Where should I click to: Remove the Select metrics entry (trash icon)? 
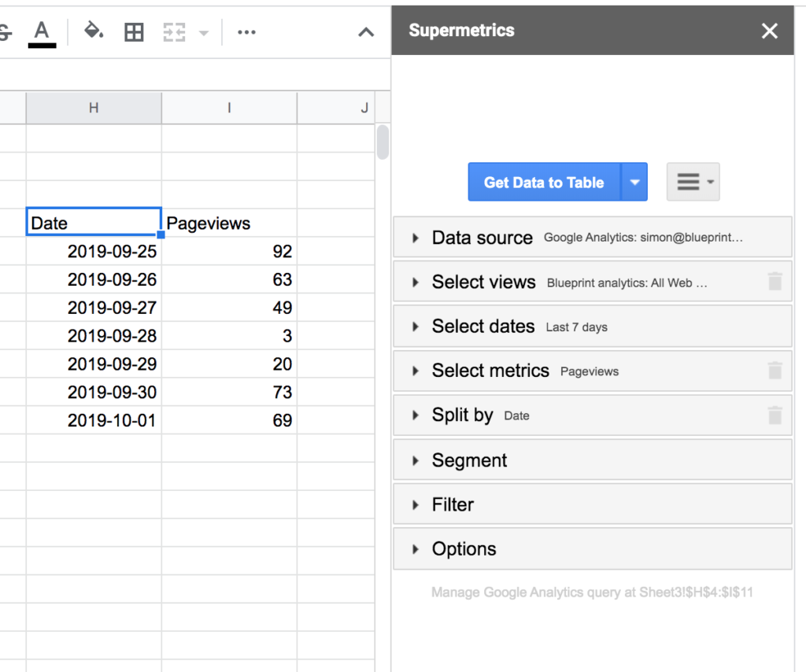coord(775,371)
